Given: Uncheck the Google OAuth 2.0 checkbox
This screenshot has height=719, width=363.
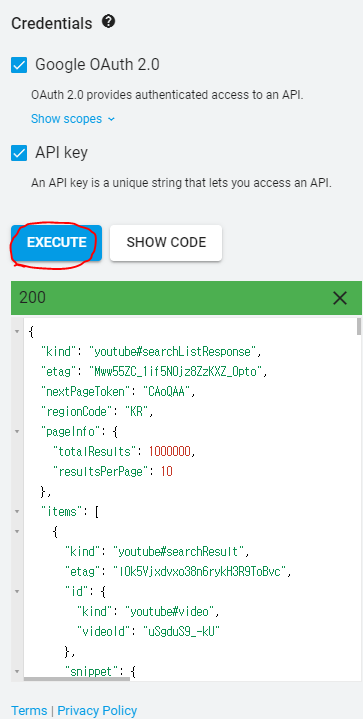Looking at the screenshot, I should coord(19,65).
